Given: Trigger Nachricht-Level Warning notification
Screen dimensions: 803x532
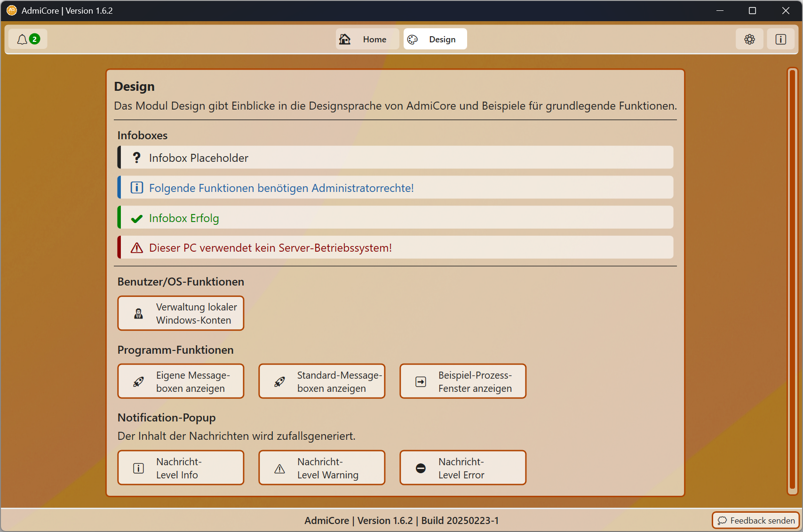Looking at the screenshot, I should (x=322, y=468).
